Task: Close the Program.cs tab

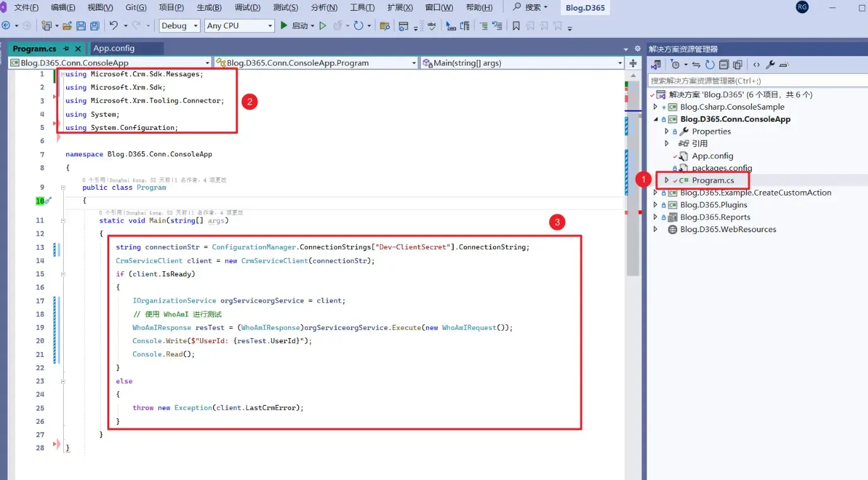Action: coord(78,49)
